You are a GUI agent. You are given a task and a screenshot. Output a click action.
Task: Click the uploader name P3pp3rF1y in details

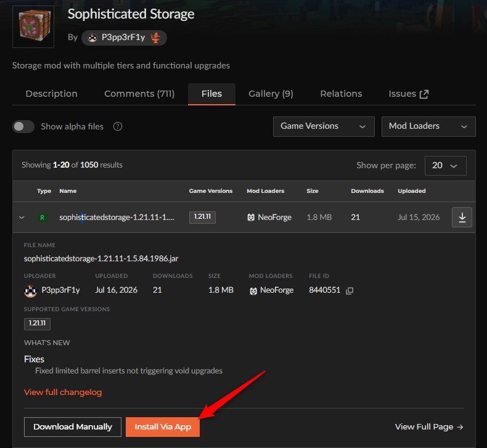[x=60, y=290]
